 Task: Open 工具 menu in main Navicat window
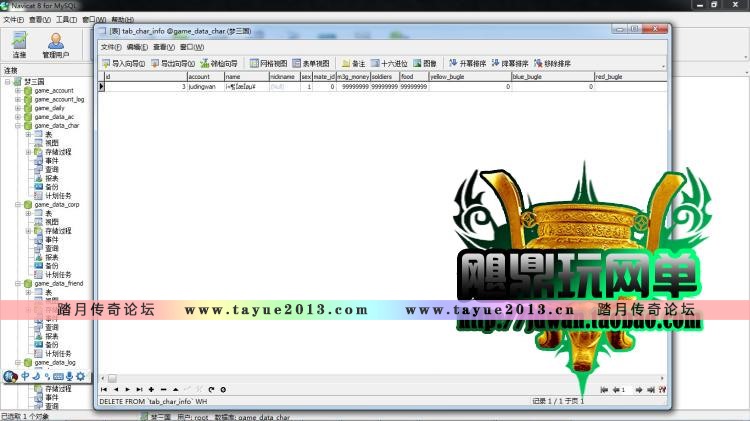click(66, 20)
